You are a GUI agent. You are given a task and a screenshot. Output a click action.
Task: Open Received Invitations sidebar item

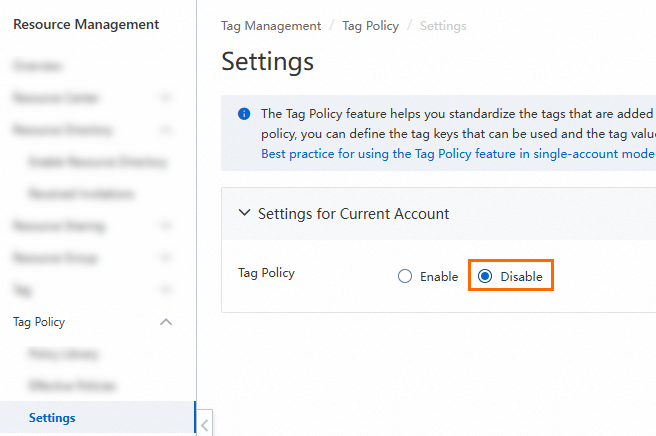pos(82,194)
